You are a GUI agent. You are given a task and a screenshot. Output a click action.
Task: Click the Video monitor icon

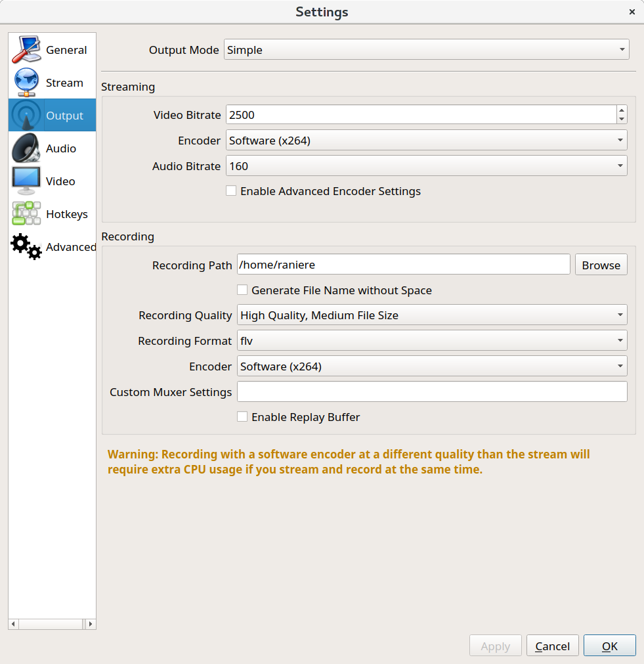pyautogui.click(x=26, y=181)
